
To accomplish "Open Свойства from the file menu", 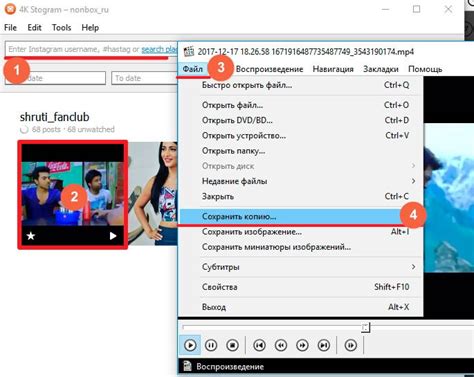I will tap(301, 287).
